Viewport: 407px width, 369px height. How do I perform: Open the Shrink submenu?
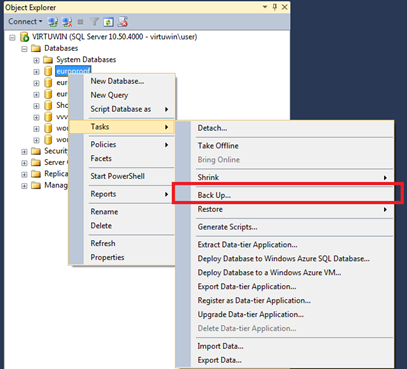coord(285,178)
